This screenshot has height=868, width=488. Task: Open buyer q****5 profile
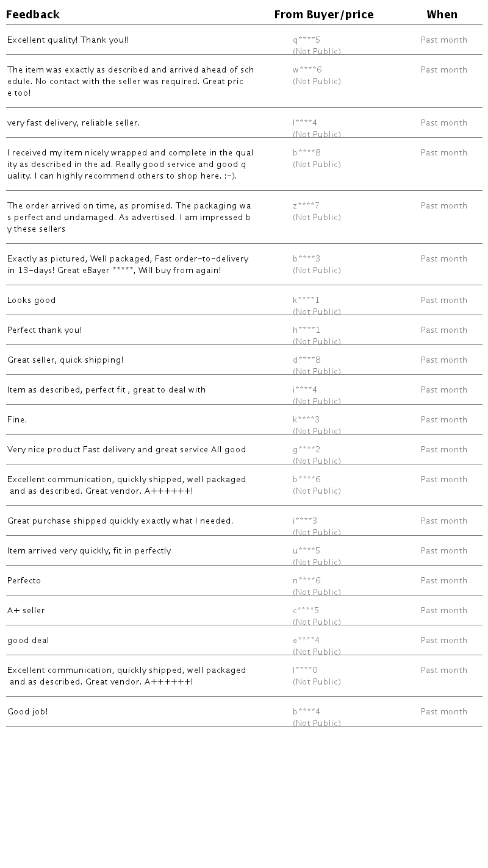306,40
